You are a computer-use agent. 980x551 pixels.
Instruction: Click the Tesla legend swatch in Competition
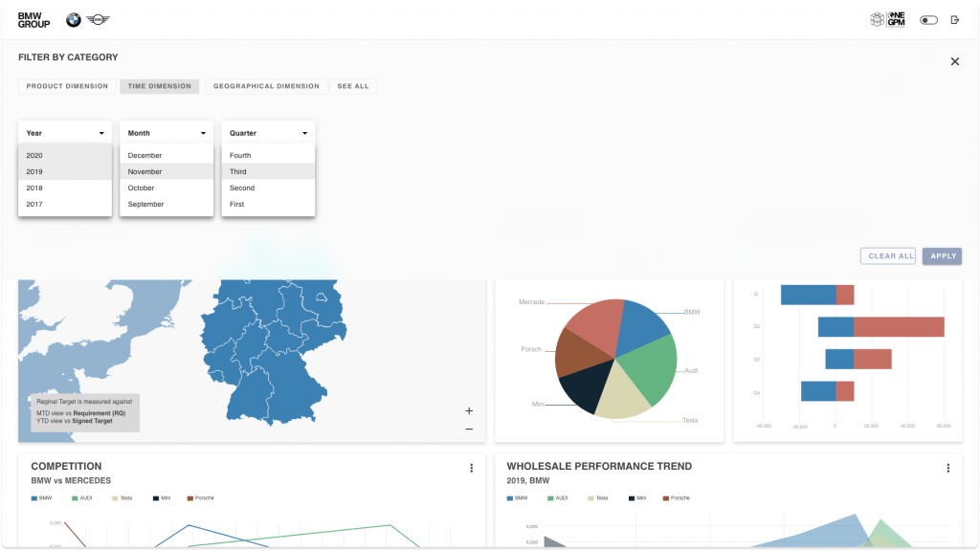point(115,498)
